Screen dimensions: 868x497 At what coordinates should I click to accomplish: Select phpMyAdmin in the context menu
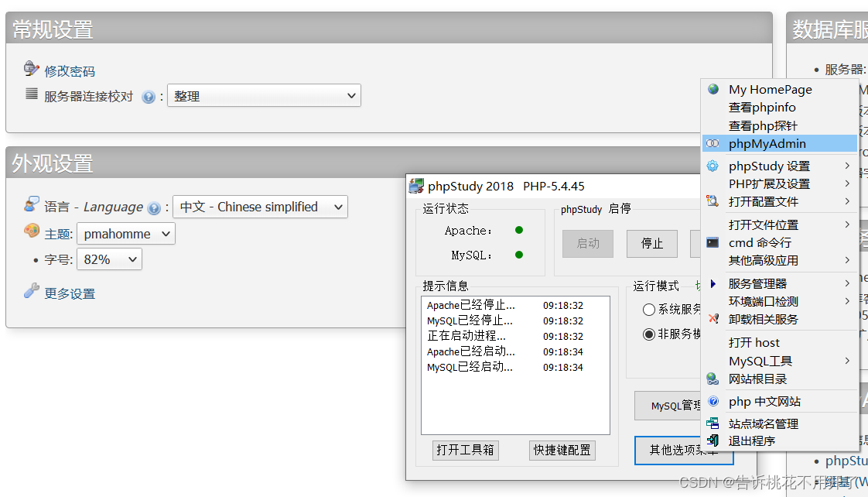[x=780, y=143]
